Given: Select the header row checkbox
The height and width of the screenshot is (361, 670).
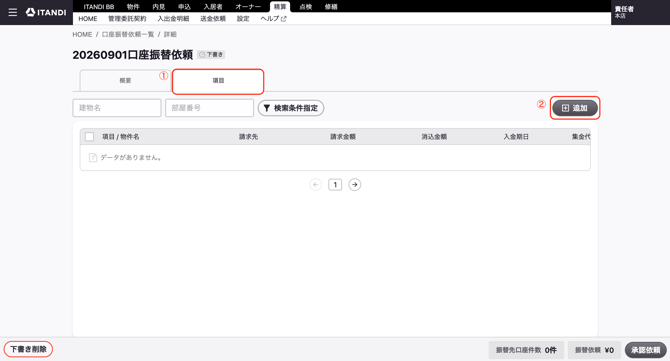Looking at the screenshot, I should click(89, 137).
